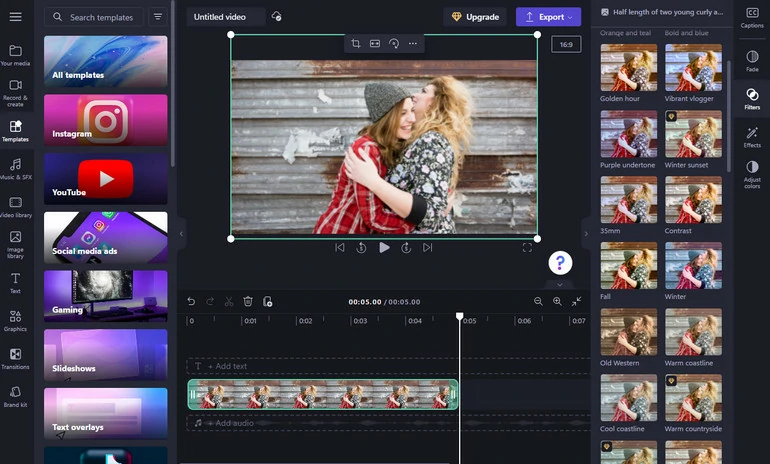Open the Captions panel
Screen dimensions: 770x464
point(752,17)
